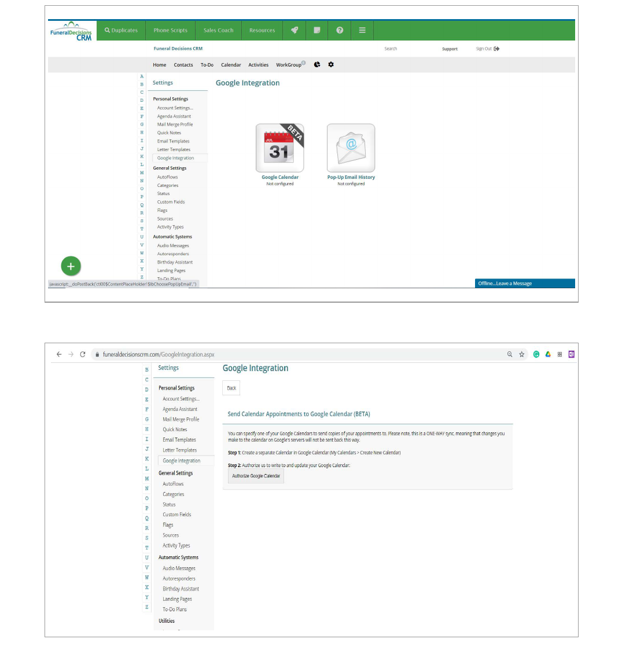Open the settings gear icon

[x=331, y=65]
